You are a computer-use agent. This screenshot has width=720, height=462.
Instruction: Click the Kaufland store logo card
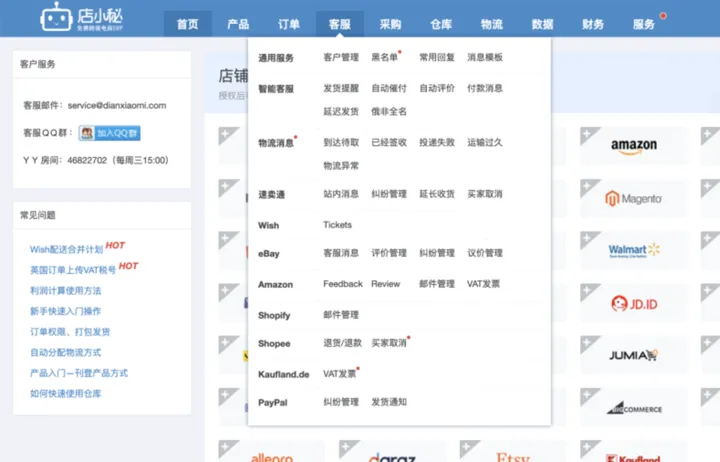[634, 452]
